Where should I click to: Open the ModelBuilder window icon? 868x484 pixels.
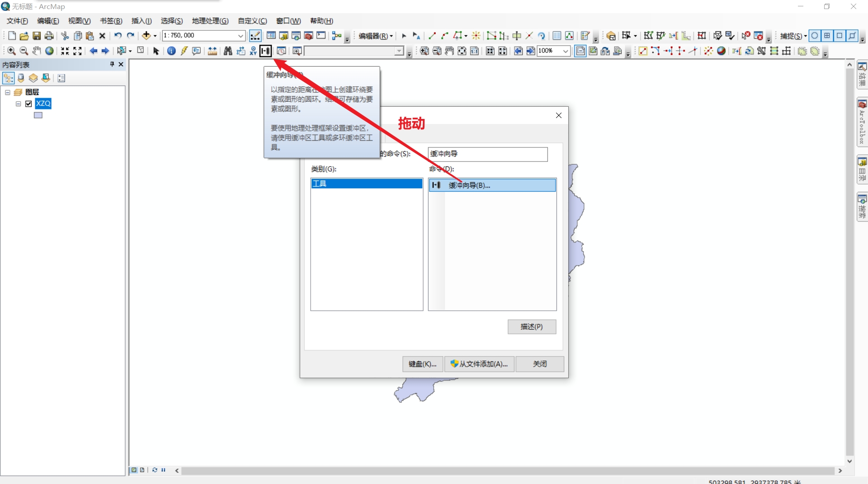click(336, 36)
